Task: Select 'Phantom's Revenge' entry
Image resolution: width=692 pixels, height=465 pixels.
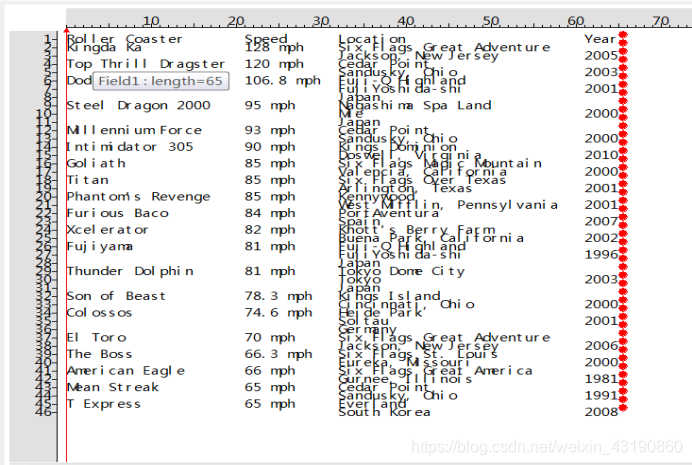Action: [139, 196]
